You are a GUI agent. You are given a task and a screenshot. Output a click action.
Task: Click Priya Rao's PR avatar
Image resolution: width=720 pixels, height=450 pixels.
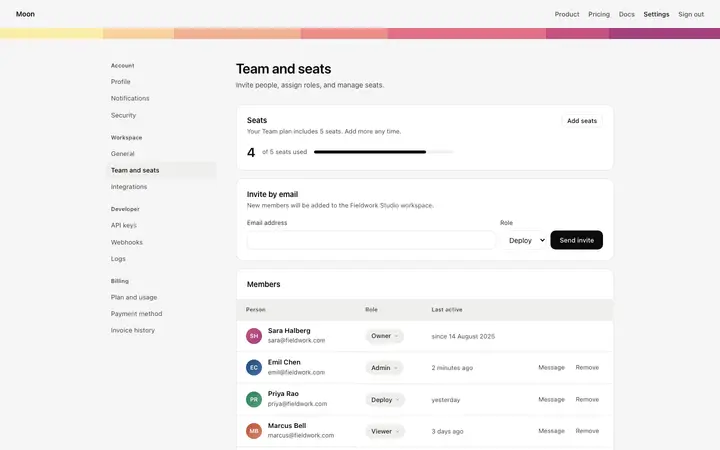(x=253, y=399)
